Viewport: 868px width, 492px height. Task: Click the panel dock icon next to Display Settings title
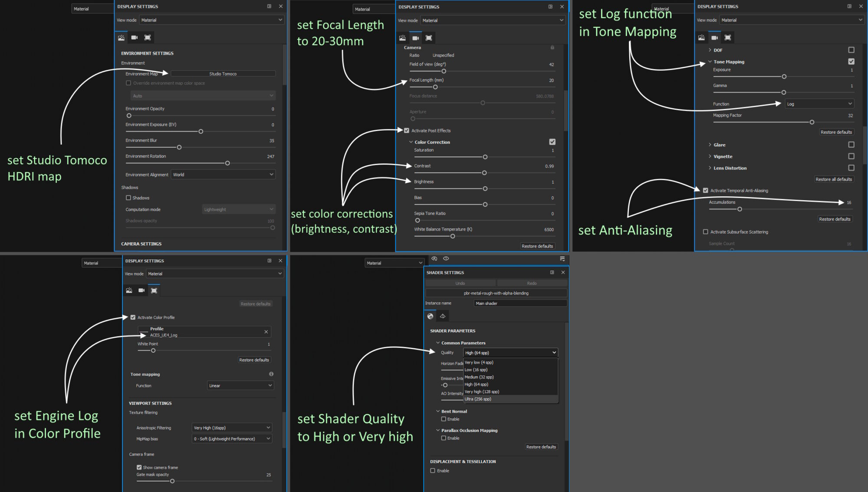(x=269, y=7)
